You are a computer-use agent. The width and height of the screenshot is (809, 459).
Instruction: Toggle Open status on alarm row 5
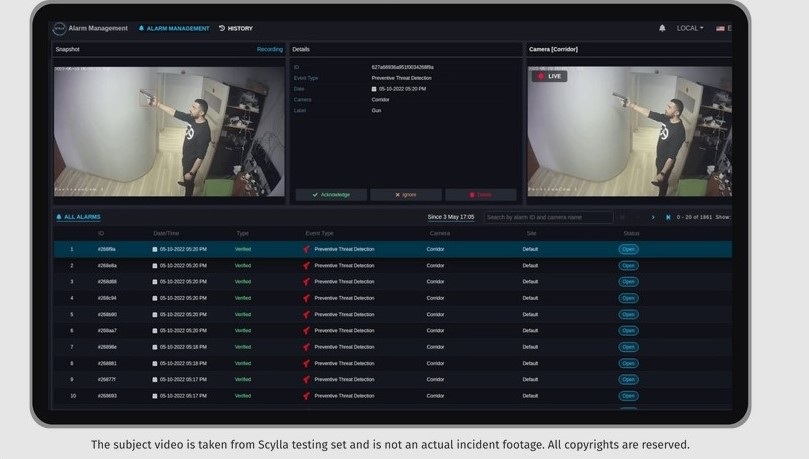click(628, 314)
